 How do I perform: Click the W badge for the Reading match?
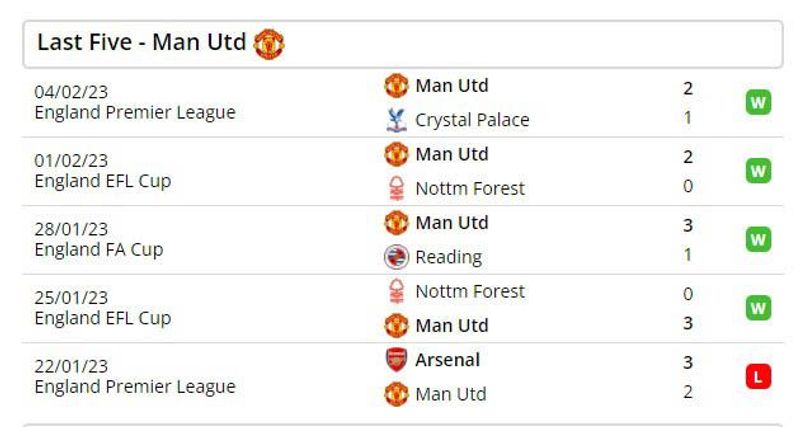point(758,240)
